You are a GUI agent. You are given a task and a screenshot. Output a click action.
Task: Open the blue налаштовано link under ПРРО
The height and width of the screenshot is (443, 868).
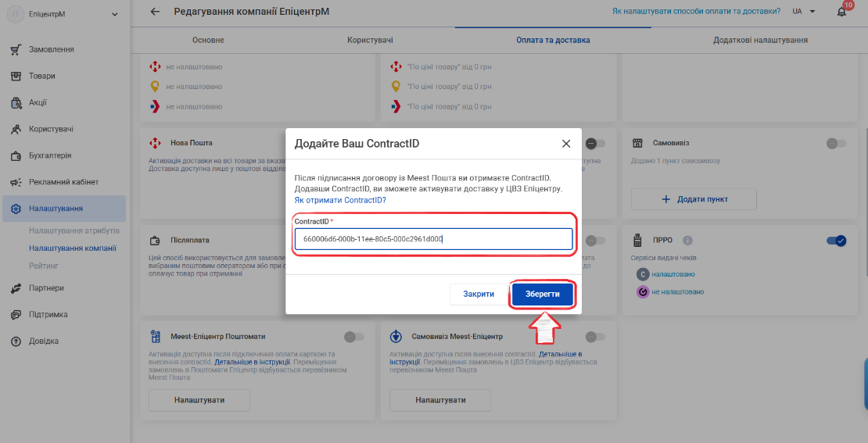[x=673, y=273]
